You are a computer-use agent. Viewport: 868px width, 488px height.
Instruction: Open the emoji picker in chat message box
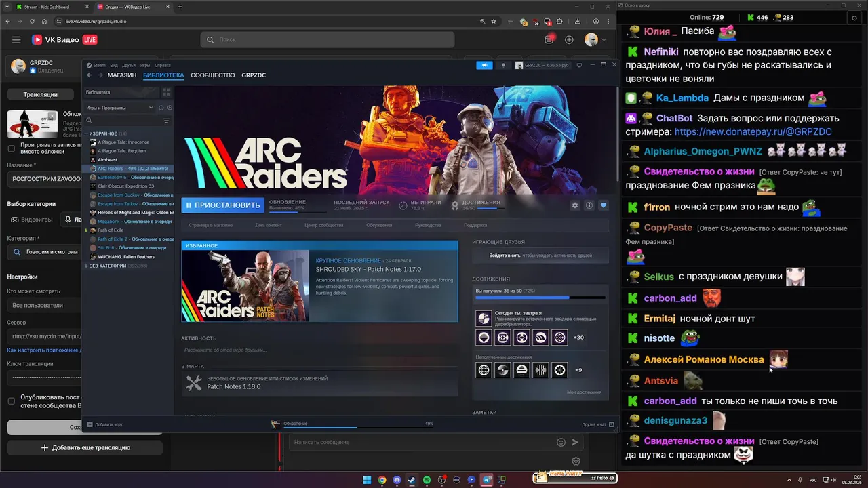point(561,442)
